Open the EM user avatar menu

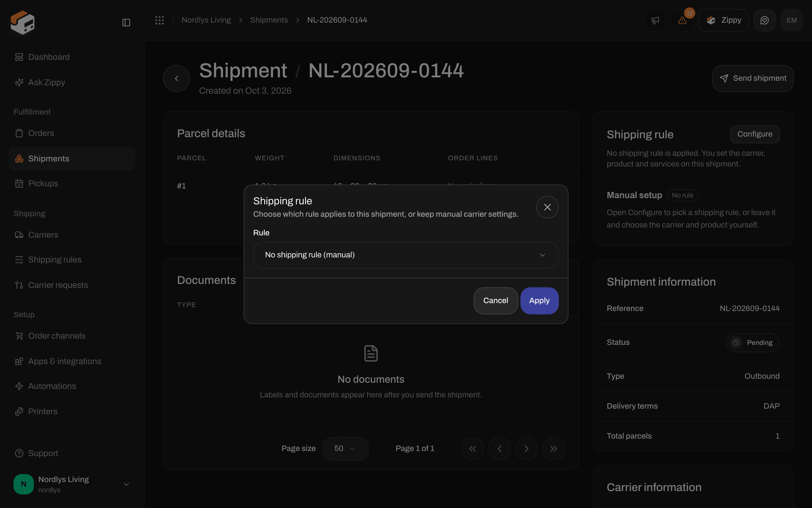coord(791,21)
